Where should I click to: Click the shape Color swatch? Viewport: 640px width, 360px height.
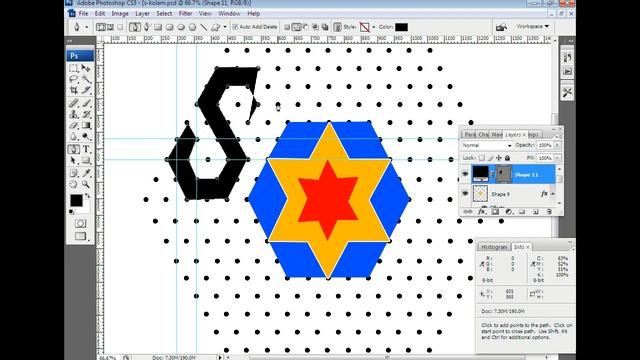coord(401,27)
